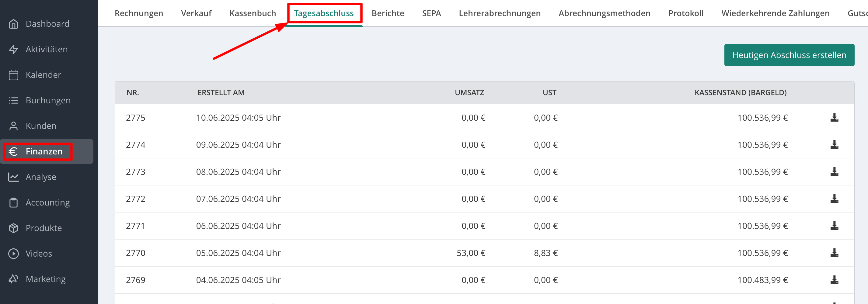Click the Buchungen list icon

tap(13, 100)
